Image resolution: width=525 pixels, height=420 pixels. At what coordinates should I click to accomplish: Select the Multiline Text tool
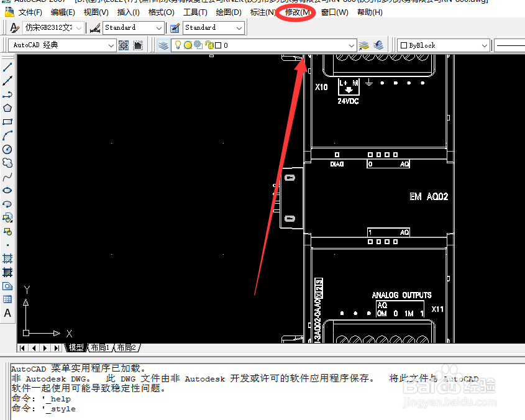click(x=7, y=313)
